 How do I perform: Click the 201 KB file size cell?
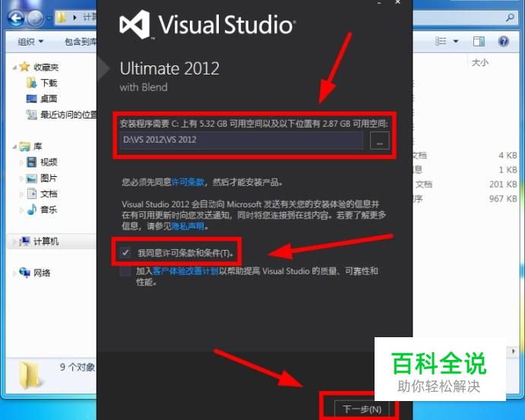[x=503, y=184]
